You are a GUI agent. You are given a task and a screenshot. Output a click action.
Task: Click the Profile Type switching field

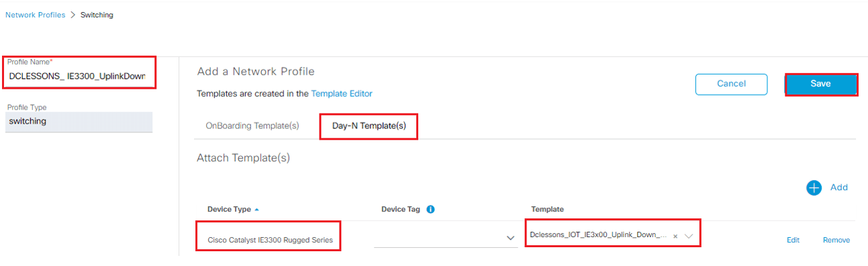tap(79, 122)
